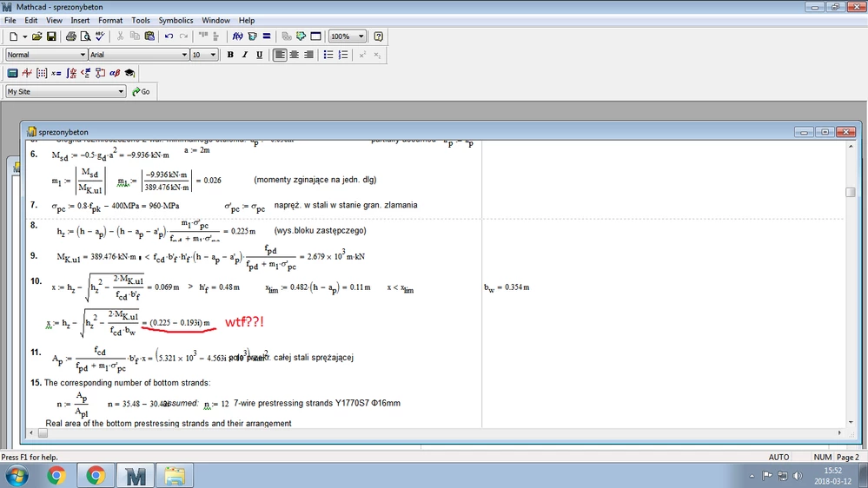Open the font size 10 dropdown
Screen dimensions: 868x488
(213, 55)
